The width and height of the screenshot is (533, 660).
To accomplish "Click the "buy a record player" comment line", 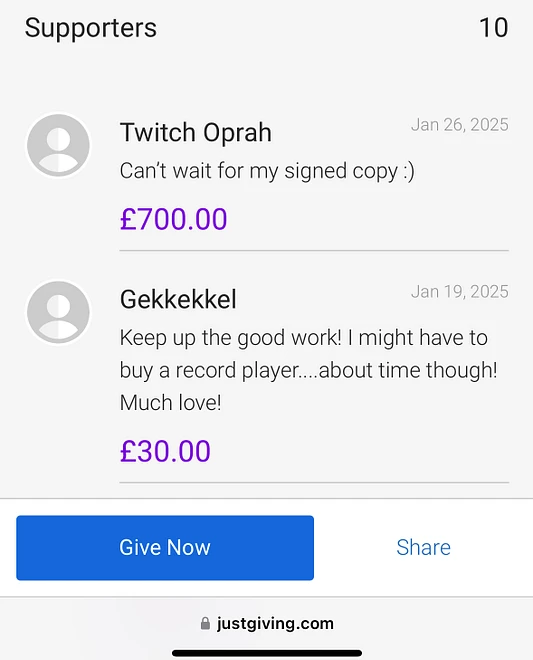I will tap(309, 370).
